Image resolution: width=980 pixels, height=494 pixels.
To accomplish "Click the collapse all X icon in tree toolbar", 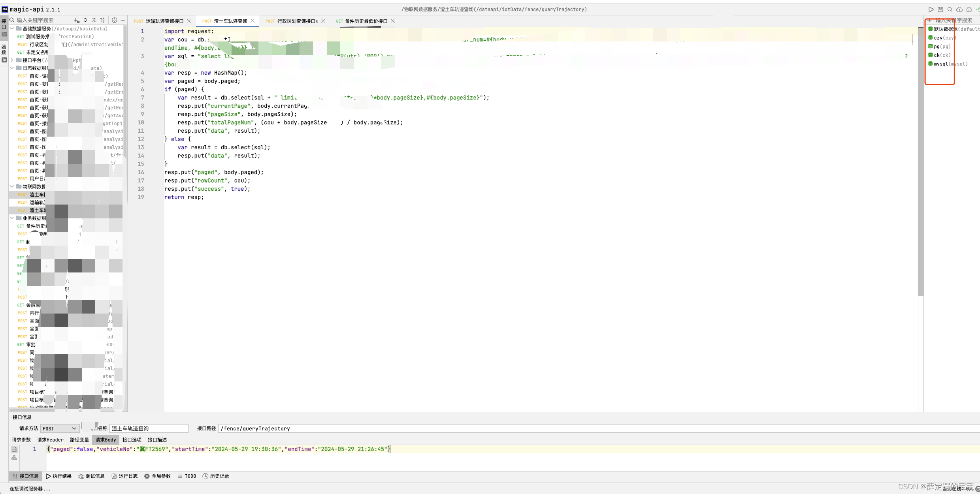I will pyautogui.click(x=94, y=20).
